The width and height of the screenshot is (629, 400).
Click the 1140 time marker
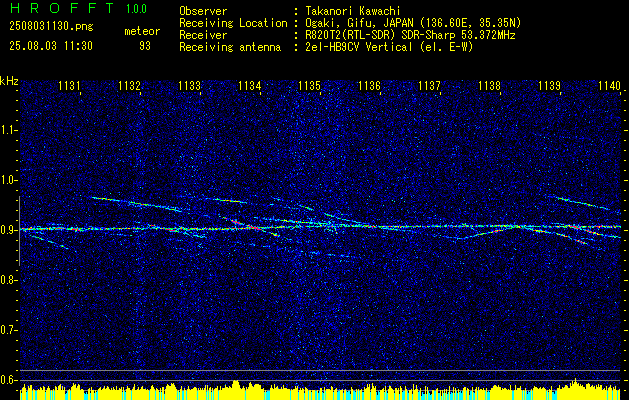(x=609, y=85)
